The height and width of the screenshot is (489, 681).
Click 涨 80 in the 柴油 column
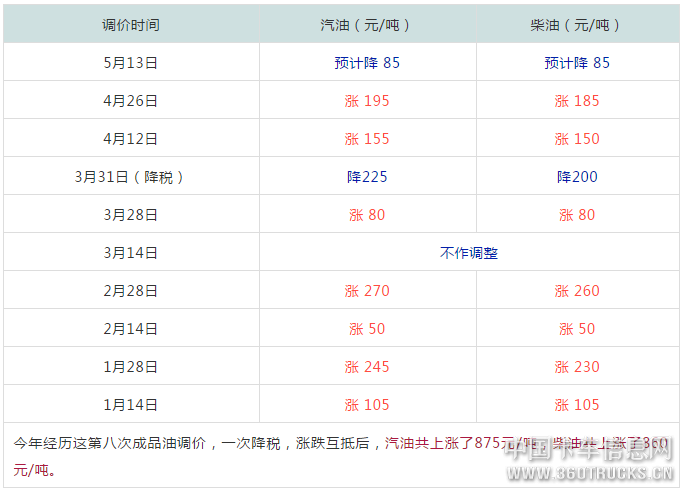coord(578,215)
